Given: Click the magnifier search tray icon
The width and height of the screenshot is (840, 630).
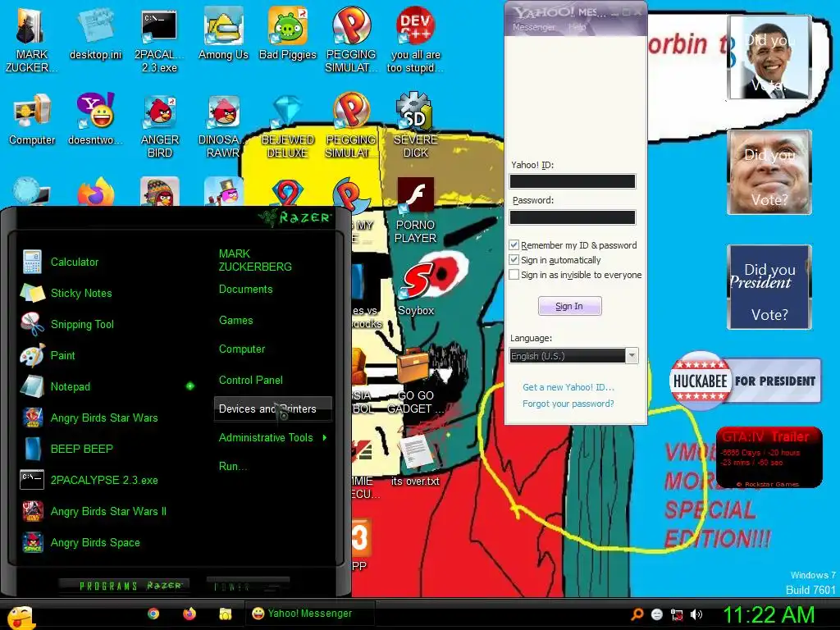Looking at the screenshot, I should pyautogui.click(x=637, y=614).
